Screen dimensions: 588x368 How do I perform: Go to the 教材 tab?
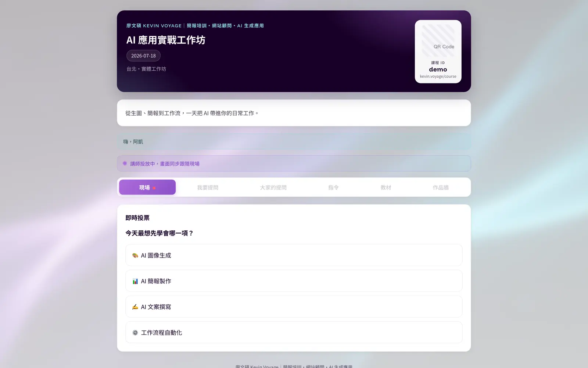tap(386, 187)
